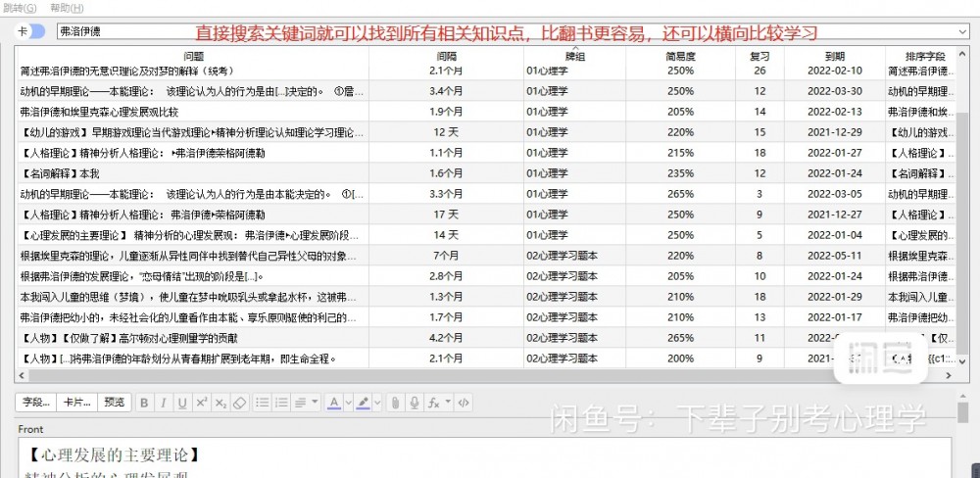Select the row starting 【心理发展的主要理论】精神分析

[x=486, y=235]
